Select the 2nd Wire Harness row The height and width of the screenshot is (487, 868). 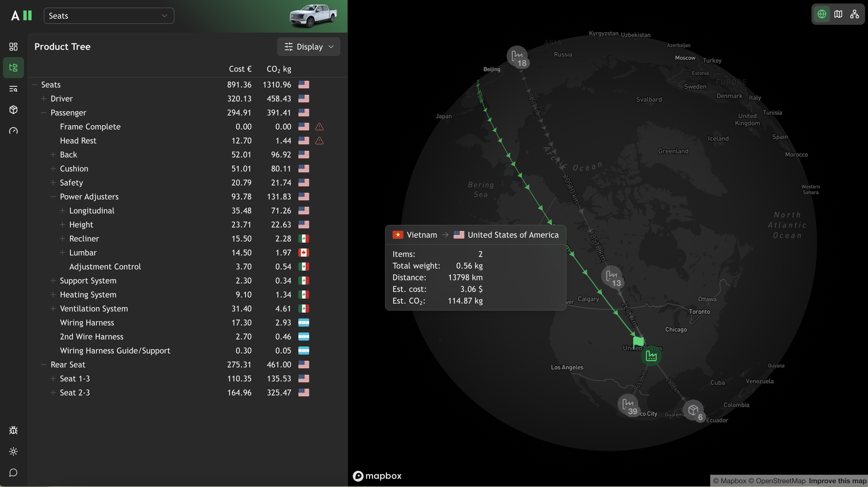187,337
